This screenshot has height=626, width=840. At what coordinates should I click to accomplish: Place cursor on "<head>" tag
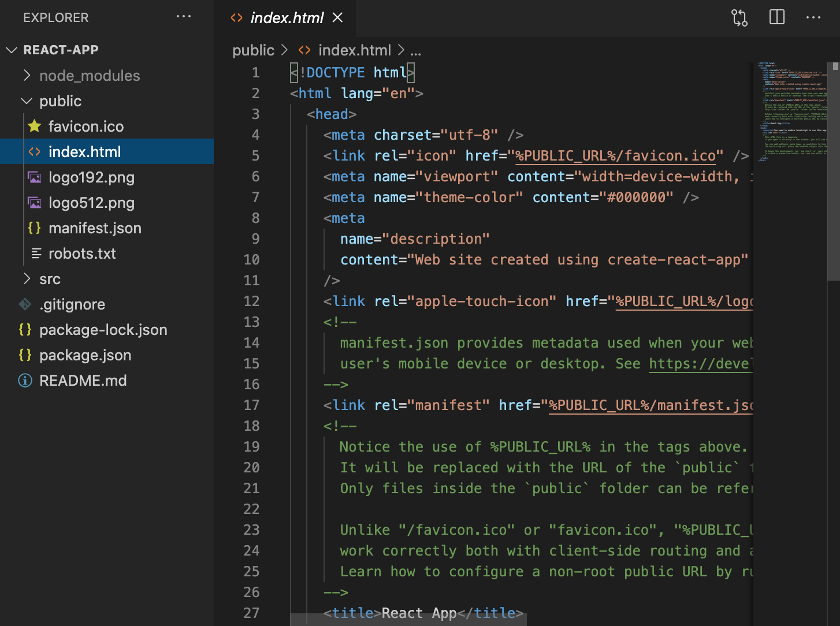coord(332,114)
